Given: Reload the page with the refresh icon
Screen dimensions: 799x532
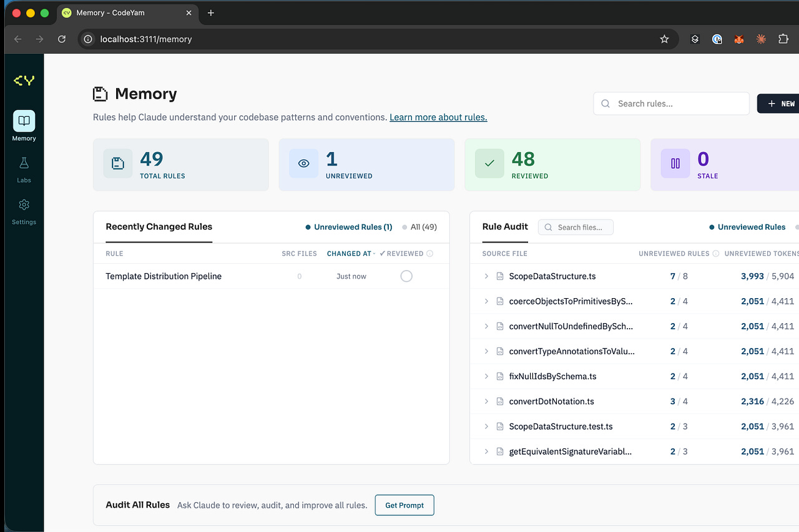Looking at the screenshot, I should pyautogui.click(x=62, y=39).
